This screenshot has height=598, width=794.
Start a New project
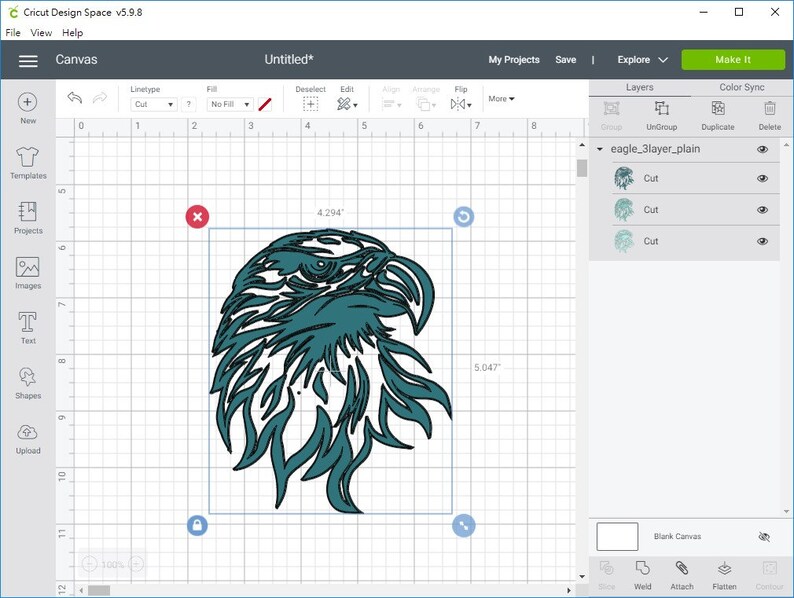coord(28,108)
